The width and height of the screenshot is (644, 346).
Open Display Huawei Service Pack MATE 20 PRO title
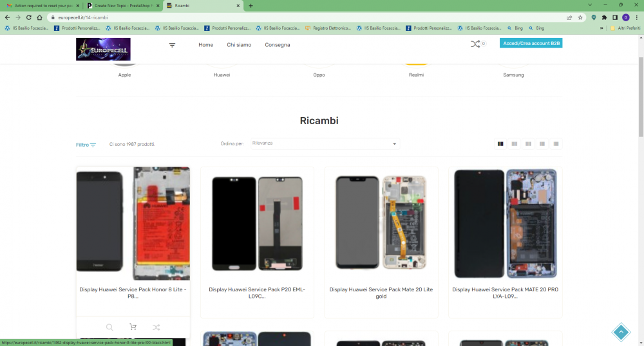coord(505,293)
